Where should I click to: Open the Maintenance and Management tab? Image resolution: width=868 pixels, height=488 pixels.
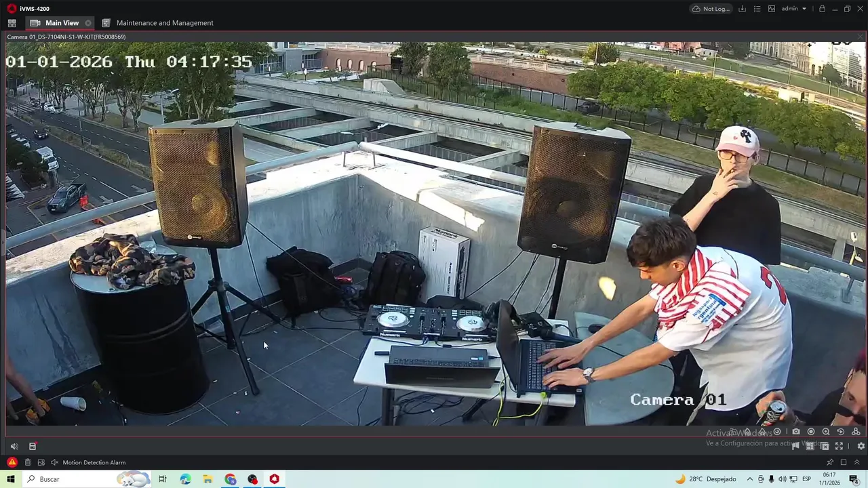[x=157, y=23]
